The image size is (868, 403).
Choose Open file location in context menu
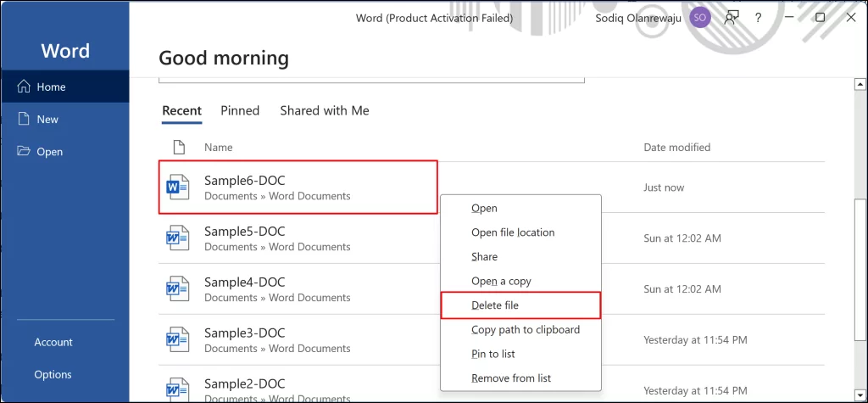520,232
